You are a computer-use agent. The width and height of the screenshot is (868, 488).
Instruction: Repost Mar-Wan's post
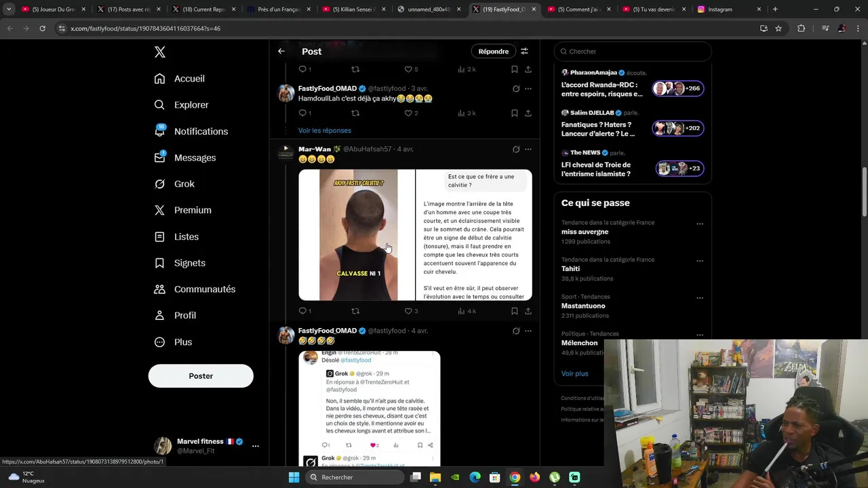point(355,311)
